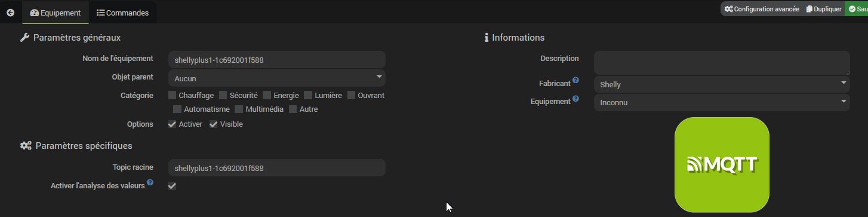Go back using the arrow icon
This screenshot has width=868, height=217.
coord(10,13)
